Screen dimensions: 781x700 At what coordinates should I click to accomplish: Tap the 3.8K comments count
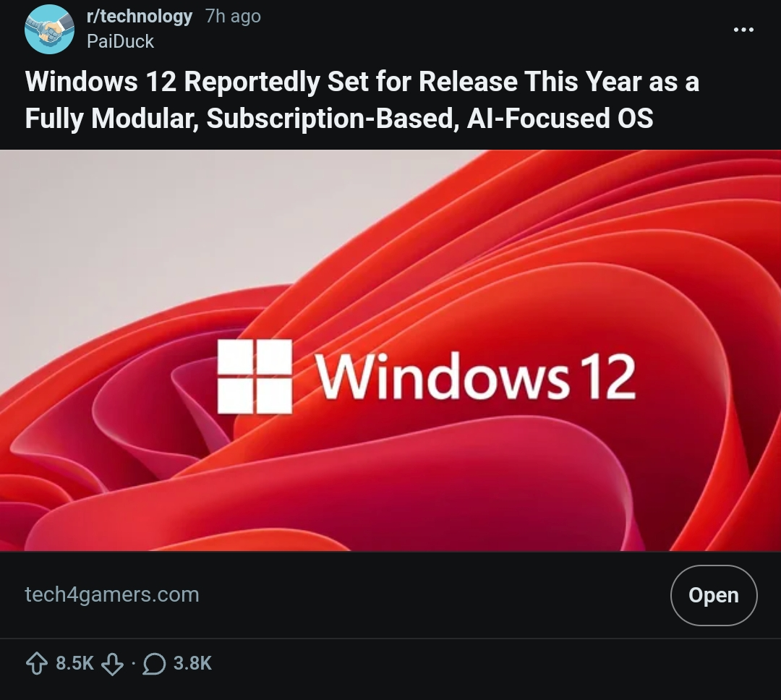pyautogui.click(x=192, y=664)
